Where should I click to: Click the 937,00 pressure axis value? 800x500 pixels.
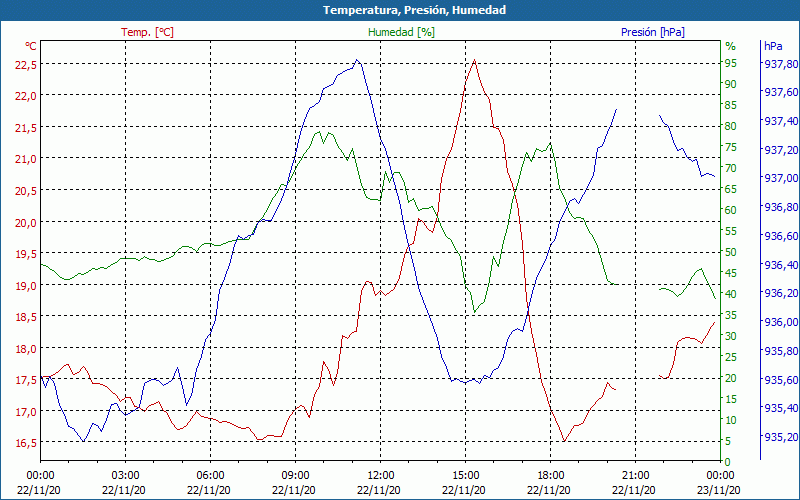(x=779, y=179)
